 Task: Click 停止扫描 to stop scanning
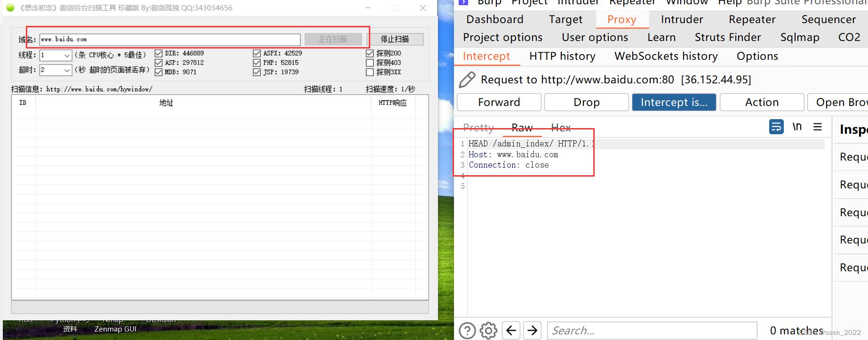coord(395,39)
